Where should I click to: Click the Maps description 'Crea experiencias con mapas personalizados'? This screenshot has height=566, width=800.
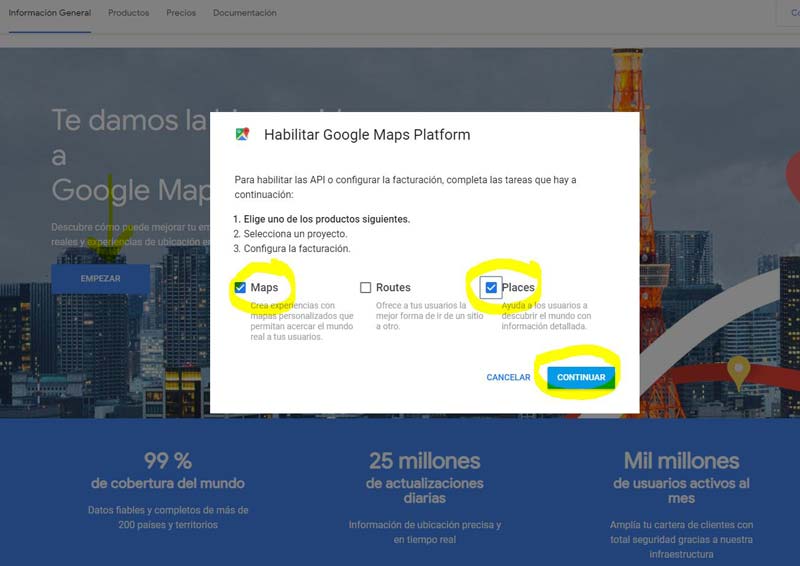[x=302, y=321]
